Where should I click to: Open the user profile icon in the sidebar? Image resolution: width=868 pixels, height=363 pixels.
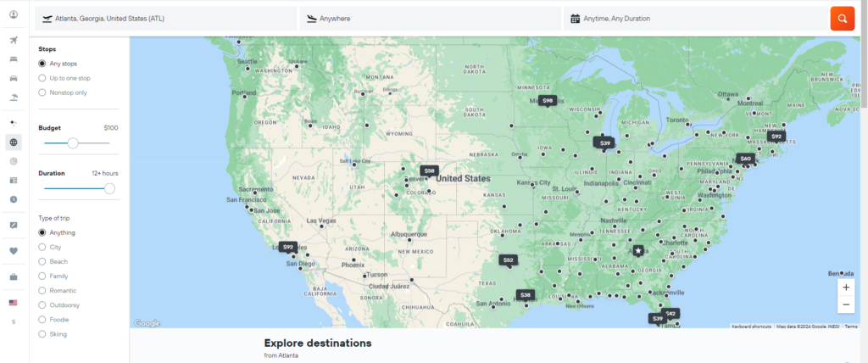[x=14, y=15]
